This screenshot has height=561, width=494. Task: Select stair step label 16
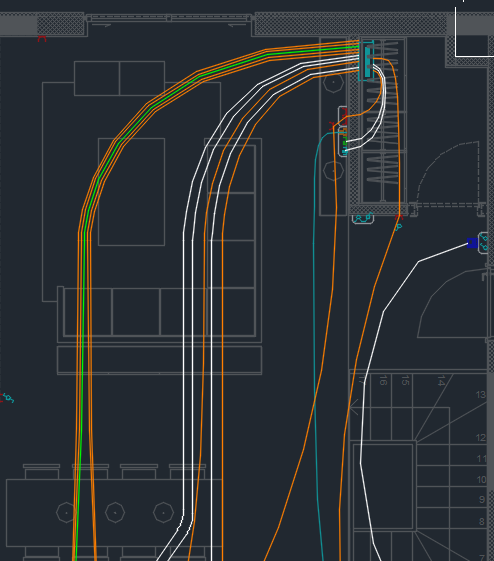(383, 380)
